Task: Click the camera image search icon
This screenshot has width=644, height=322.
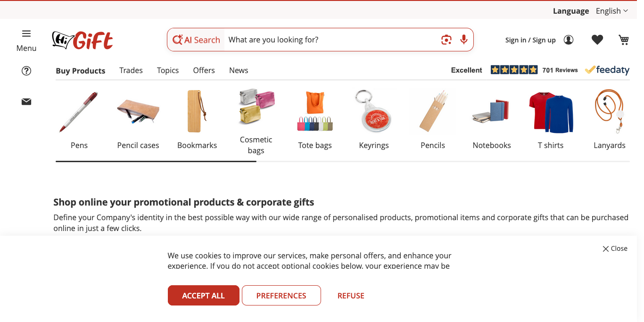Action: click(446, 40)
